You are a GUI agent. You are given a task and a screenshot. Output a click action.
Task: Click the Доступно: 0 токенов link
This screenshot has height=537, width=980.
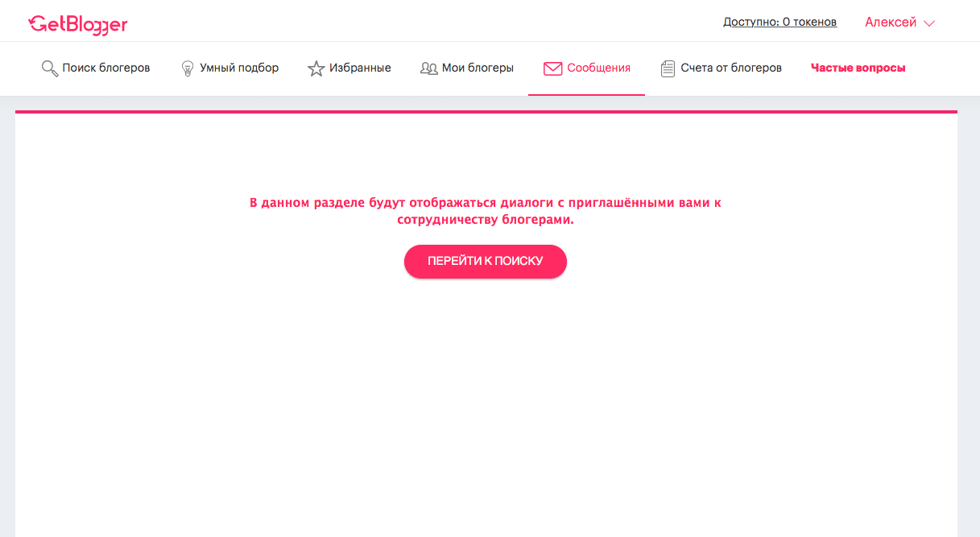[779, 23]
